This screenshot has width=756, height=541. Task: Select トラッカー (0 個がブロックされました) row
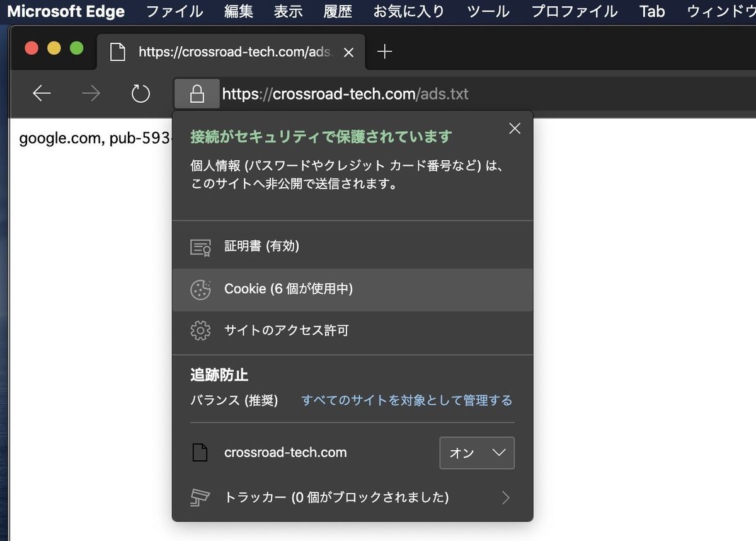click(352, 497)
